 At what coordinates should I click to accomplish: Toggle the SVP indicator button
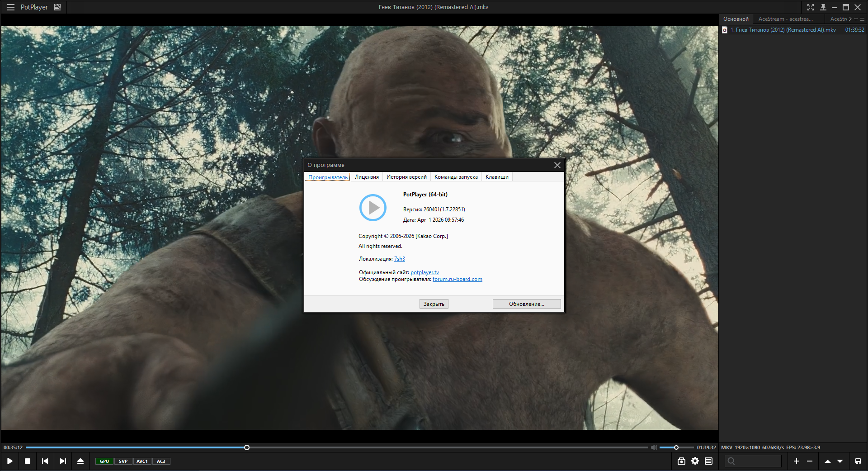tap(123, 461)
